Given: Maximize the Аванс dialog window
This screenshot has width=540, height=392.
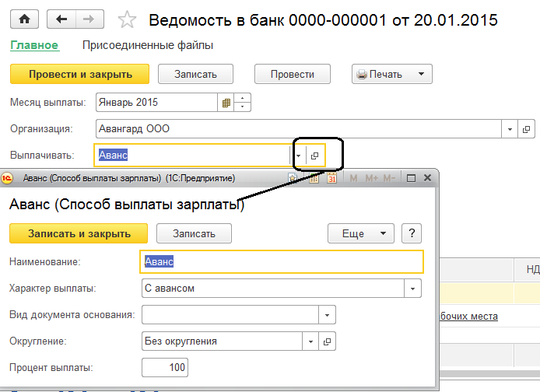Looking at the screenshot, I should point(411,178).
